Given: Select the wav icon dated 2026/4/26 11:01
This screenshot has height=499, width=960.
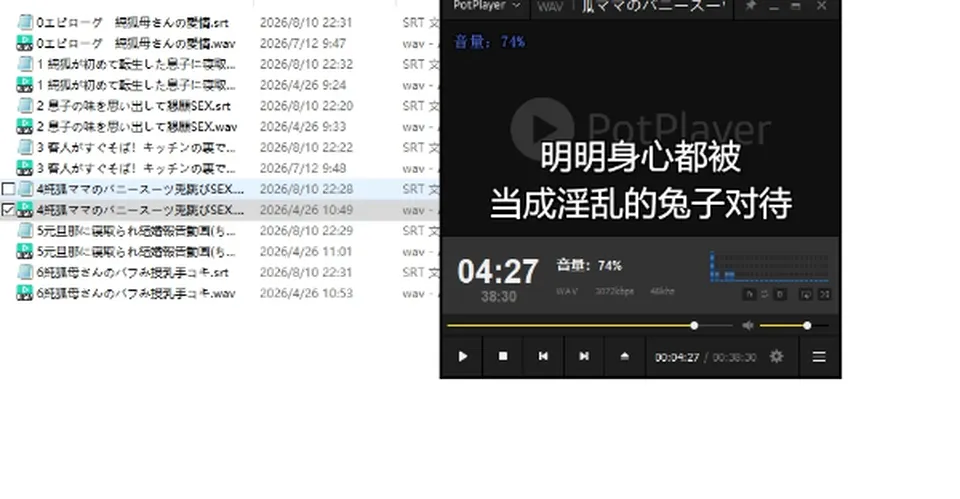Looking at the screenshot, I should tap(24, 252).
